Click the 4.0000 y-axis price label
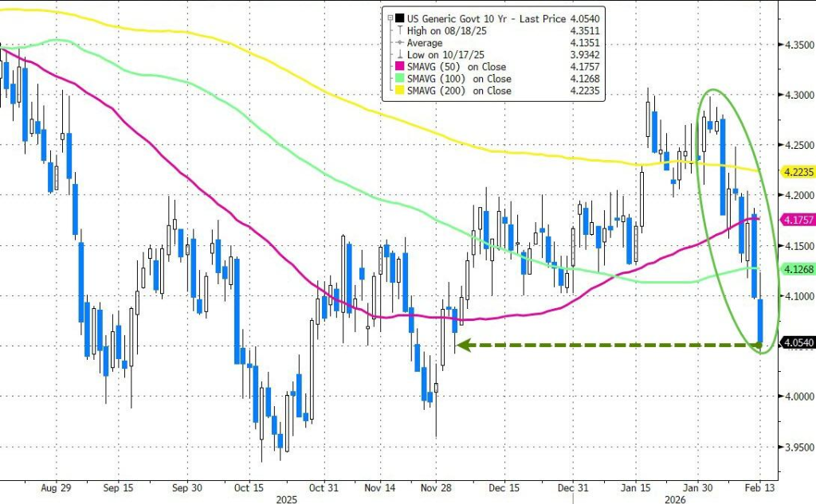This screenshot has width=816, height=504. tap(798, 396)
